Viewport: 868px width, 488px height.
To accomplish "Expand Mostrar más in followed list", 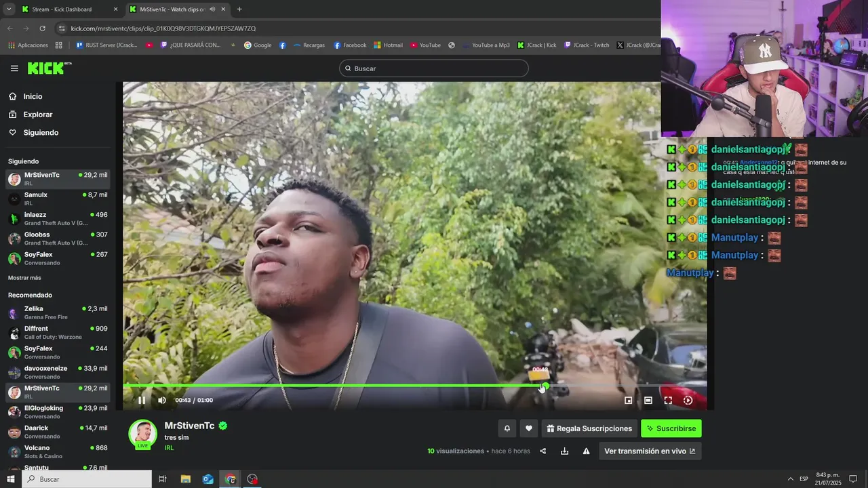I will click(x=24, y=278).
